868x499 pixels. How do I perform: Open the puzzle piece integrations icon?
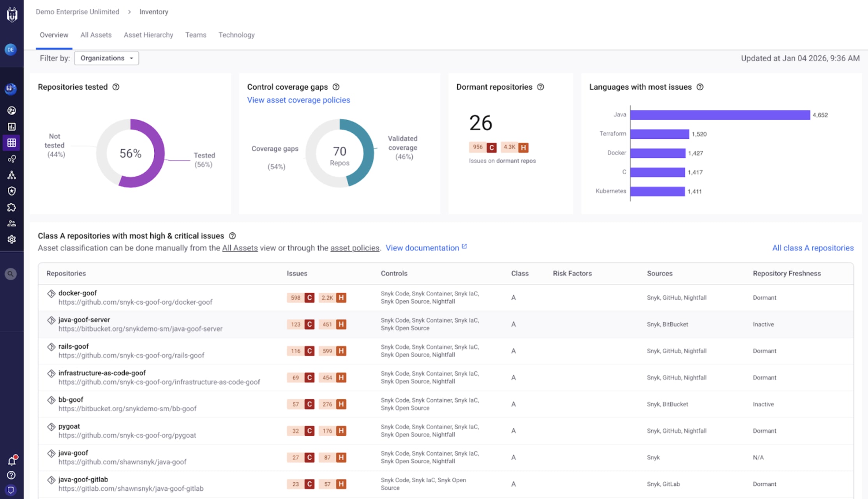pyautogui.click(x=12, y=207)
